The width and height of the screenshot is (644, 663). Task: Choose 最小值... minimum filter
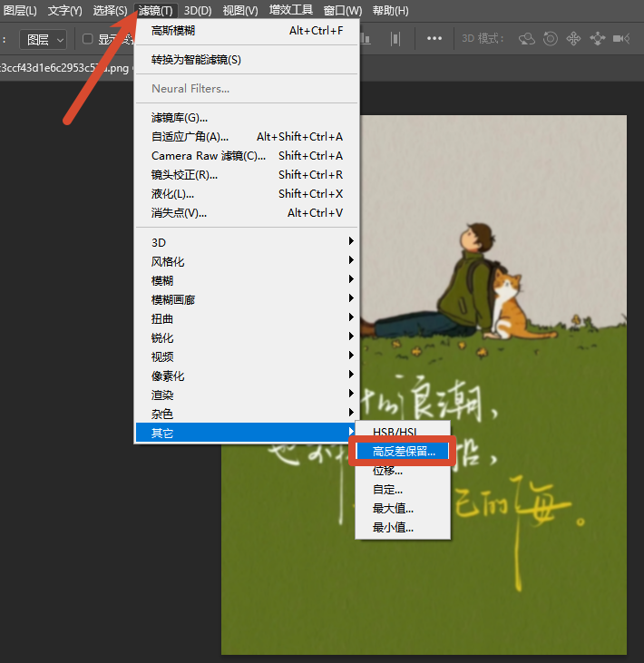click(403, 527)
